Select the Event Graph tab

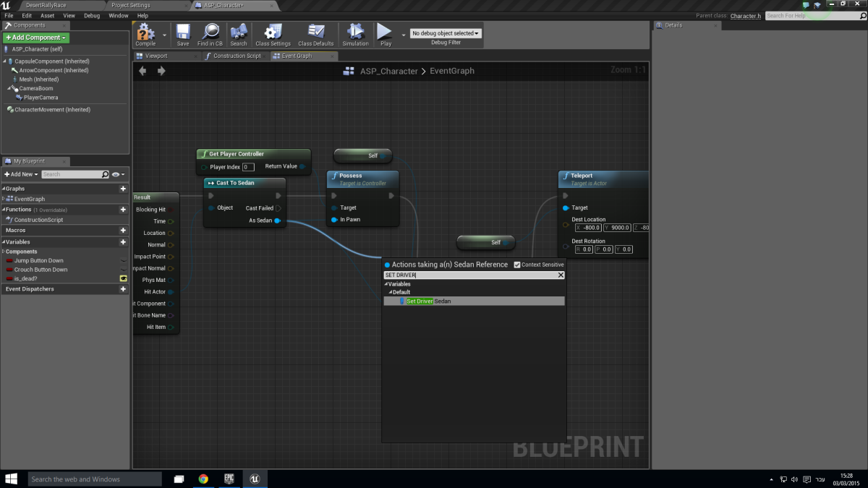[x=297, y=56]
